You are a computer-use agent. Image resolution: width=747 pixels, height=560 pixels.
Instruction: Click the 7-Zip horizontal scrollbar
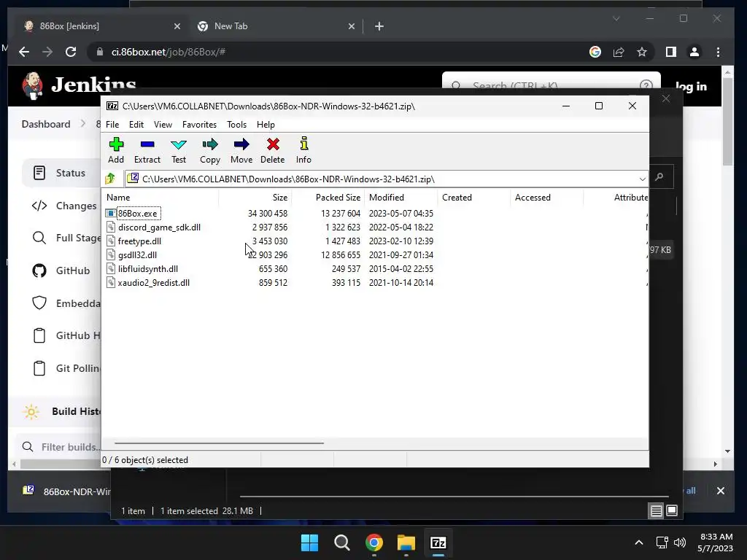click(x=219, y=443)
